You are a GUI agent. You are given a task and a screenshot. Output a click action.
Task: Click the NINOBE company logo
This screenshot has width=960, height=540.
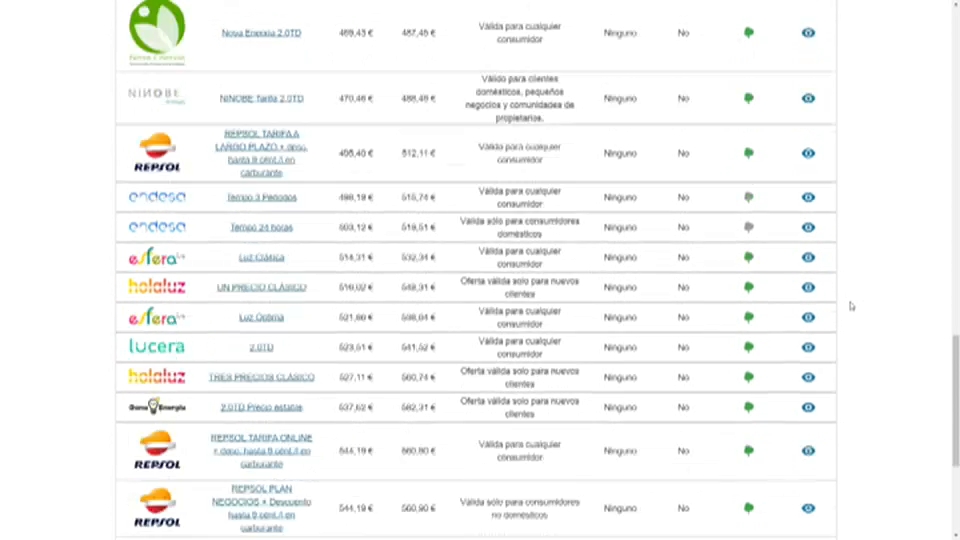coord(157,95)
